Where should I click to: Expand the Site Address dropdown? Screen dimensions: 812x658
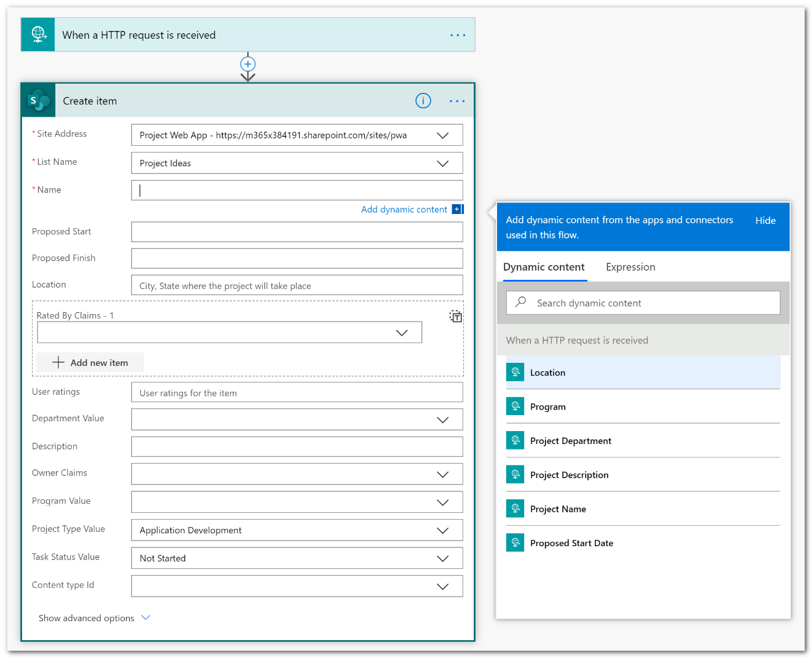pyautogui.click(x=443, y=135)
